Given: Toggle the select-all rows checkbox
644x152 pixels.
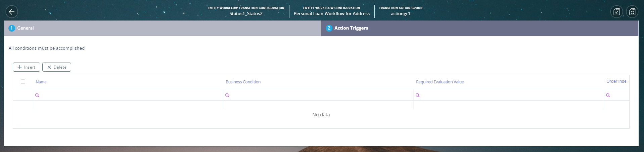Looking at the screenshot, I should [23, 82].
